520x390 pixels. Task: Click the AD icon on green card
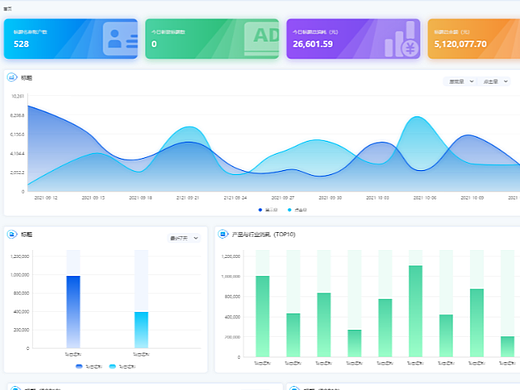click(x=262, y=39)
